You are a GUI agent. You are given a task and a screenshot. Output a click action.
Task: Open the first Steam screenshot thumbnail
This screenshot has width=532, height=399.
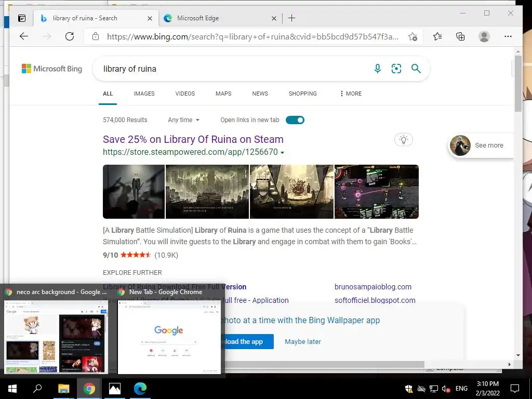point(134,192)
